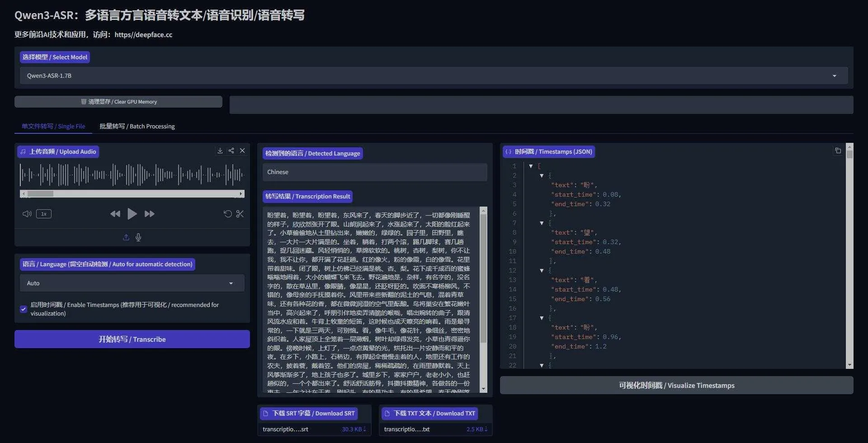Screen dimensions: 868x443
Task: Play the uploaded audio
Action: 132,214
